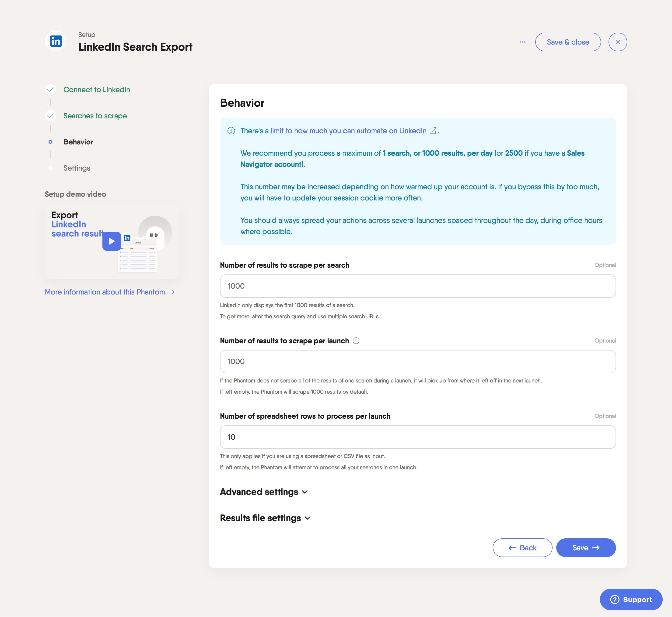Open the use multiple search URLs link
The height and width of the screenshot is (617, 672).
tap(348, 316)
